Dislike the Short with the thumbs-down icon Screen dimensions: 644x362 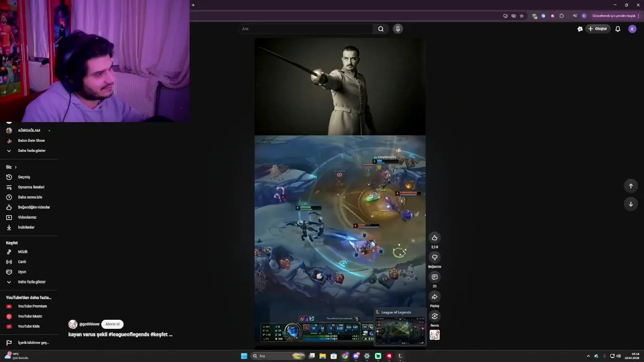coord(435,257)
